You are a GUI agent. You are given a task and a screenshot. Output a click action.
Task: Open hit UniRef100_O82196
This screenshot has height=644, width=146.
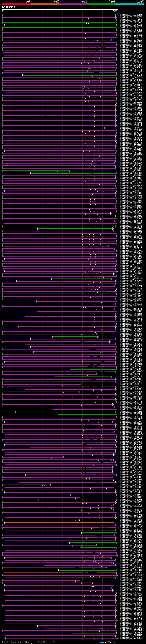tap(131, 63)
